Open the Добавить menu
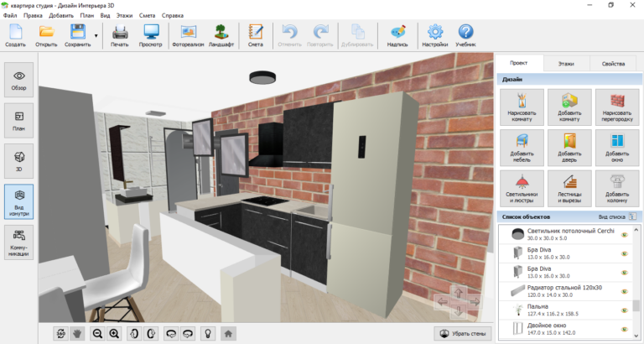Screen dimensions: 644x344 [60, 15]
